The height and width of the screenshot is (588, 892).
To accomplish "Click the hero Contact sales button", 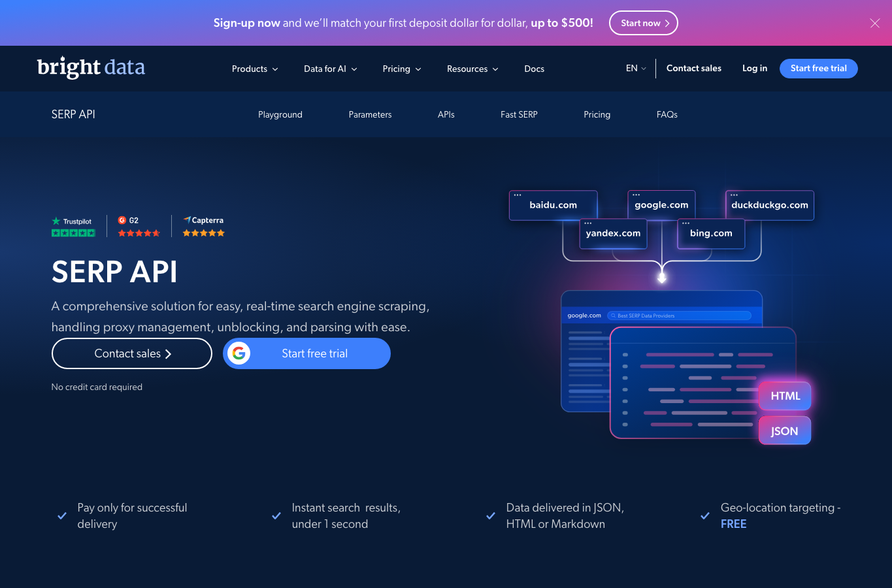I will [132, 353].
